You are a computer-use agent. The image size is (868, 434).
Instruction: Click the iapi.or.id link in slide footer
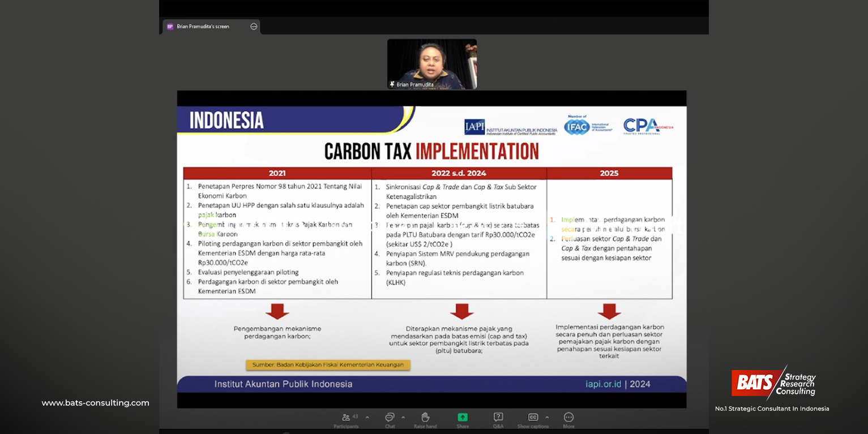(x=603, y=384)
